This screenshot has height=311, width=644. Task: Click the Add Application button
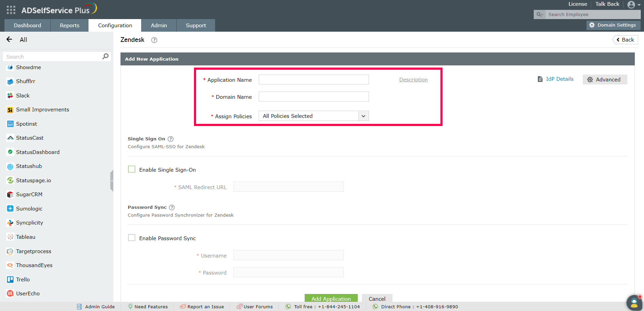[331, 298]
